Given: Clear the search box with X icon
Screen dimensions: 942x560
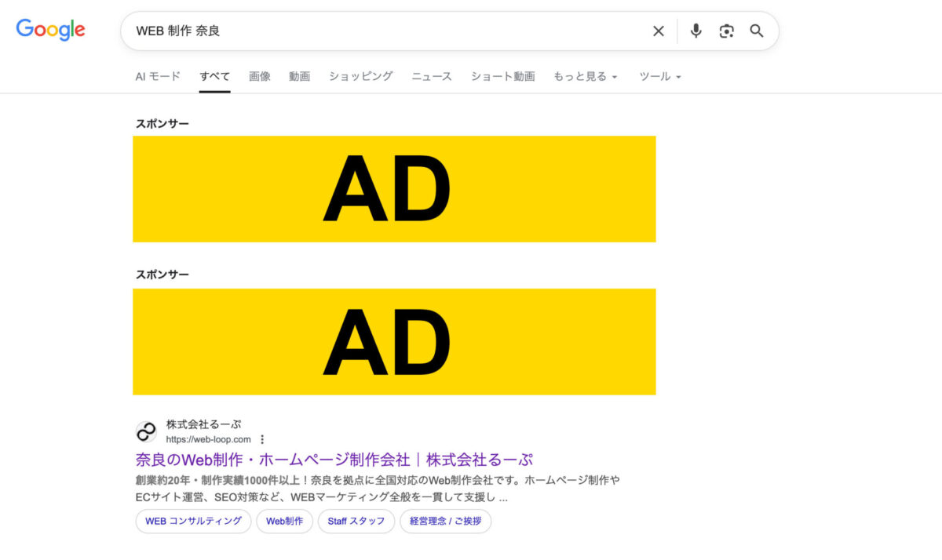Looking at the screenshot, I should tap(658, 31).
